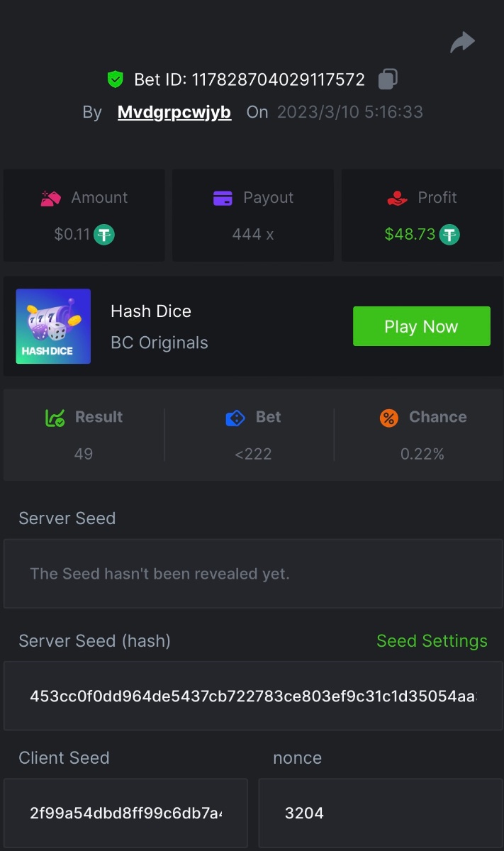The height and width of the screenshot is (851, 504).
Task: Copy the Bet ID with copy icon
Action: tap(388, 79)
